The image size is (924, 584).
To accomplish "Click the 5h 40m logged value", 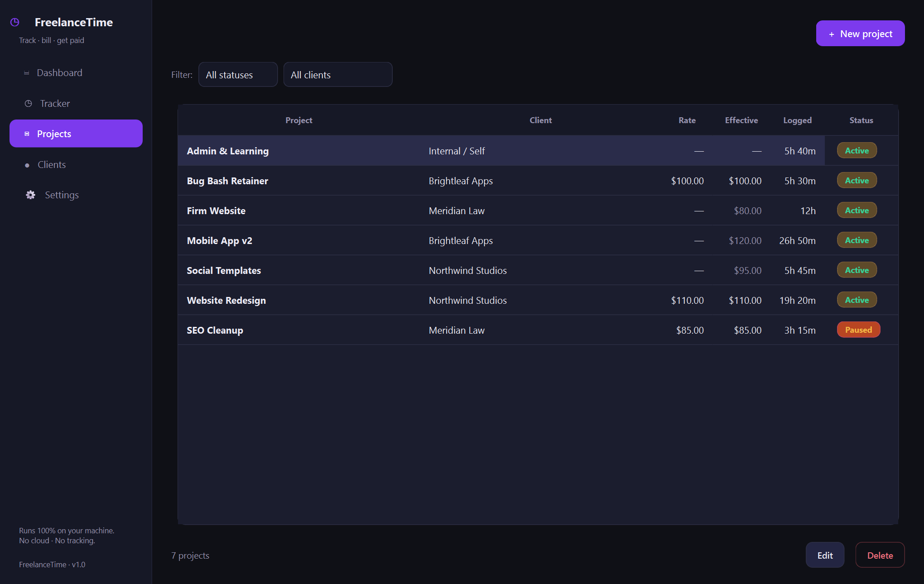I will 800,151.
